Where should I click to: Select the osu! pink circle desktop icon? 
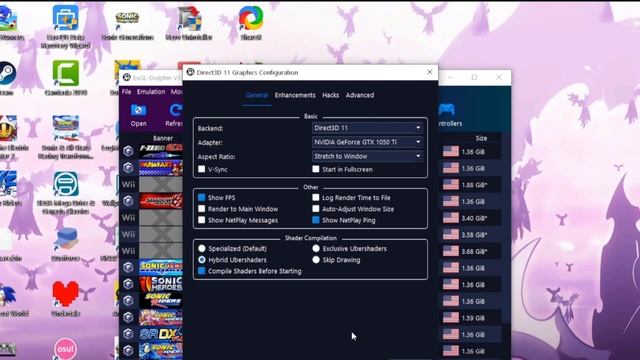65,349
